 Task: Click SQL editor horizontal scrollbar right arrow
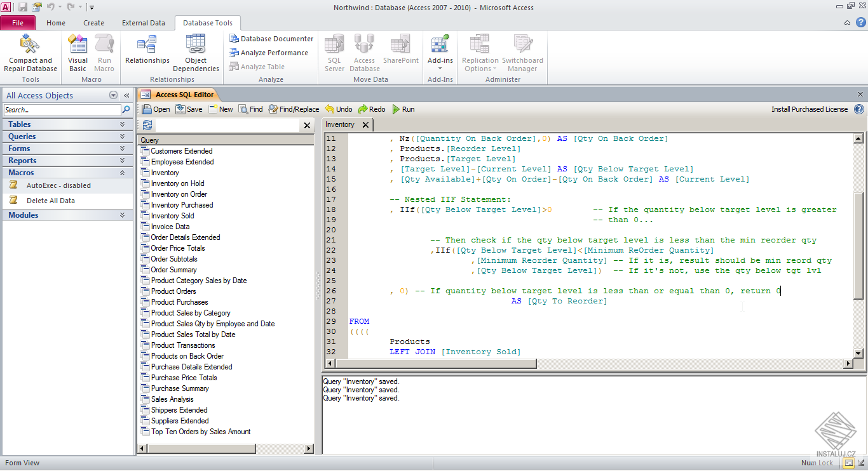coord(848,364)
